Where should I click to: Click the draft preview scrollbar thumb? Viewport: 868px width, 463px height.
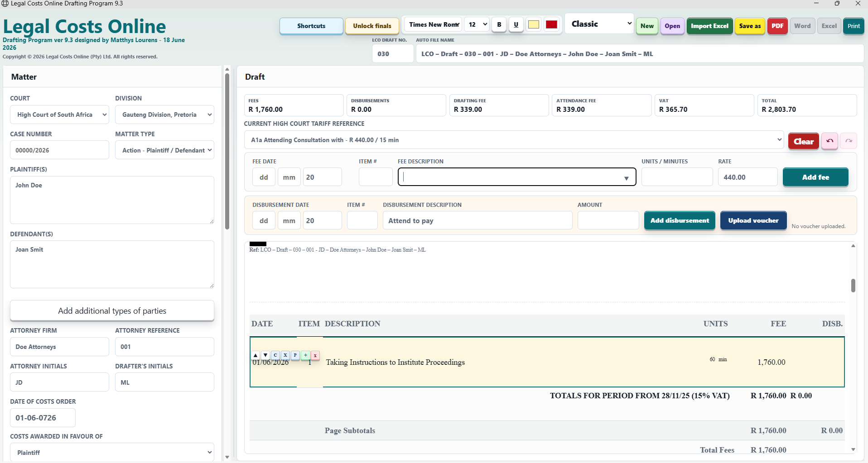(x=853, y=286)
